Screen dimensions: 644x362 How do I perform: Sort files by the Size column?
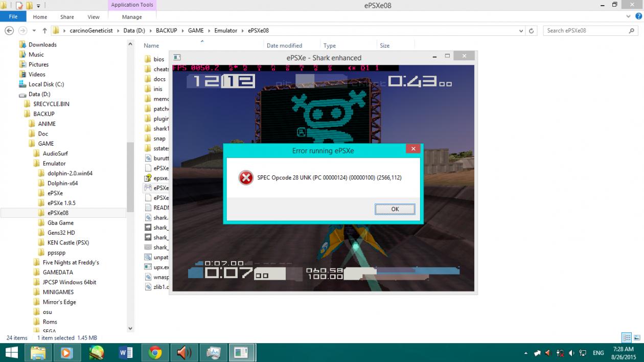385,46
